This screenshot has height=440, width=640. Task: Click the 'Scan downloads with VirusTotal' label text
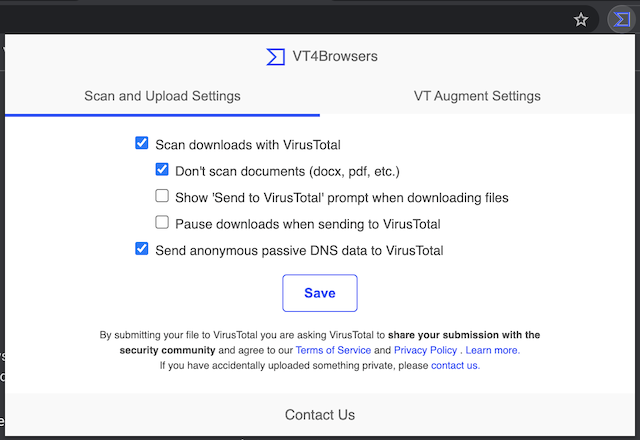[x=248, y=144]
